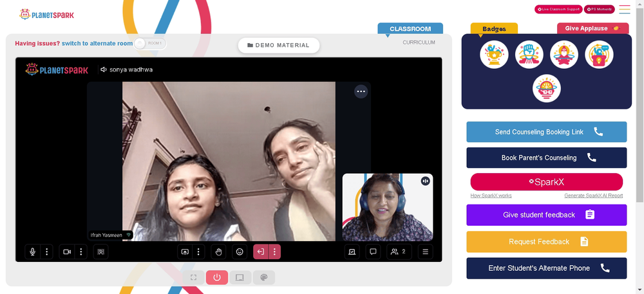
Task: Toggle the camera on or off
Action: 67,252
